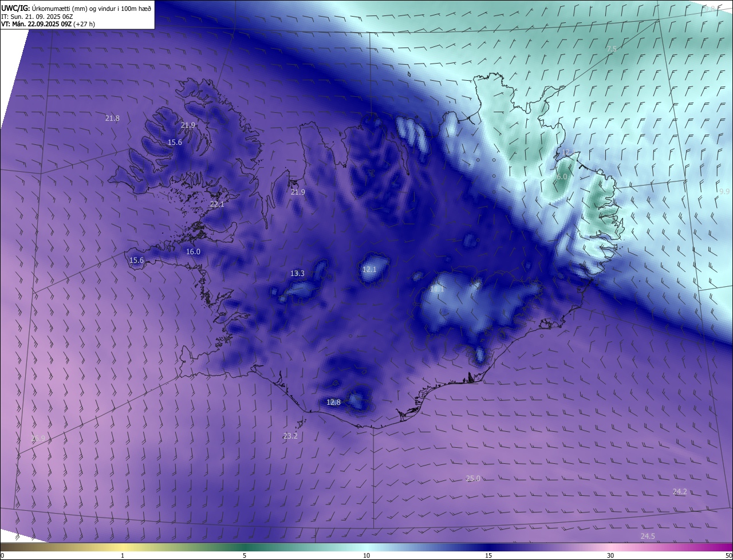Viewport: 733px width, 560px height.
Task: Click the 50 tick on the colorbar
Action: 728,555
